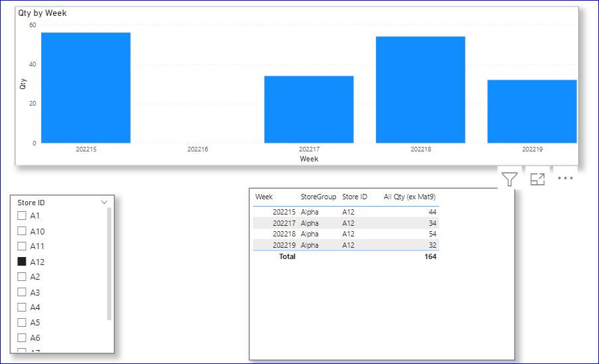Check the A5 store checkbox
This screenshot has height=364, width=599.
coord(22,322)
